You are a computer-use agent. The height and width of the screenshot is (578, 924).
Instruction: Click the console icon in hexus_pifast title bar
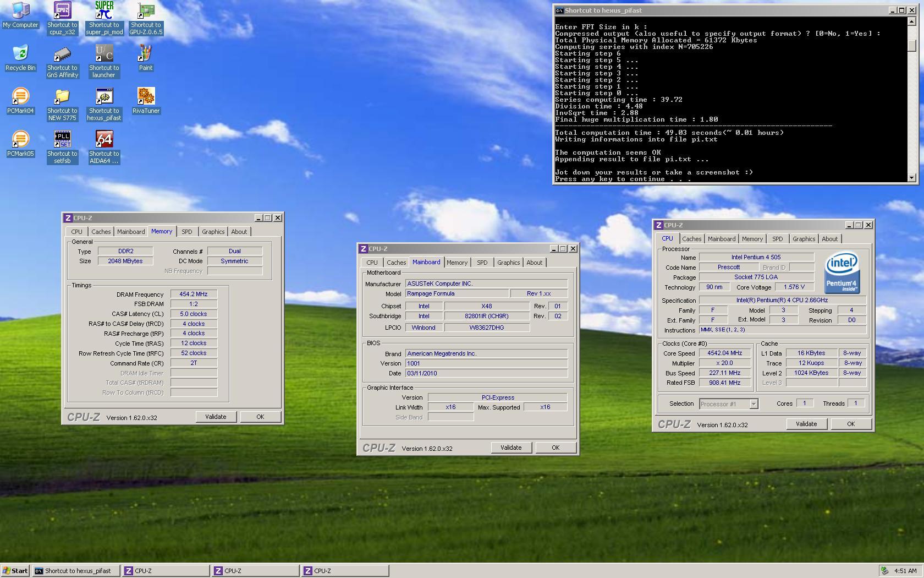coord(559,10)
